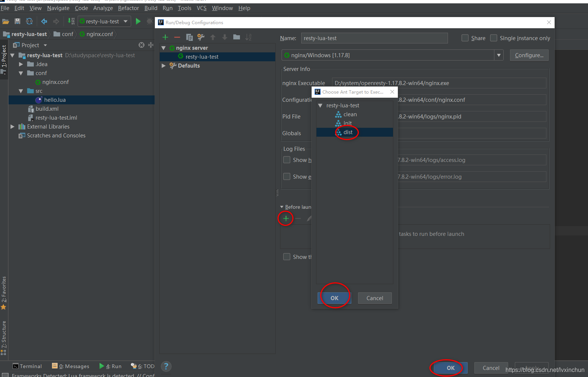
Task: Open the VCS menu
Action: [x=202, y=8]
